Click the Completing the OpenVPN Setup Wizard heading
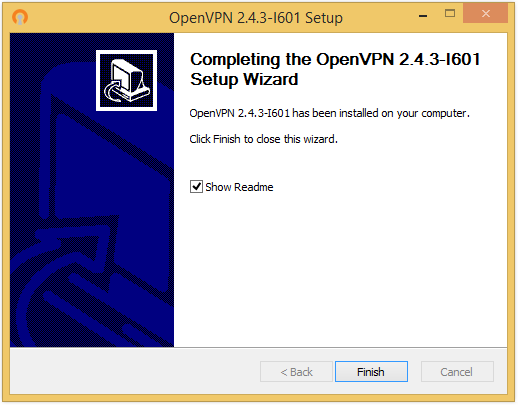This screenshot has height=405, width=518. click(x=335, y=69)
